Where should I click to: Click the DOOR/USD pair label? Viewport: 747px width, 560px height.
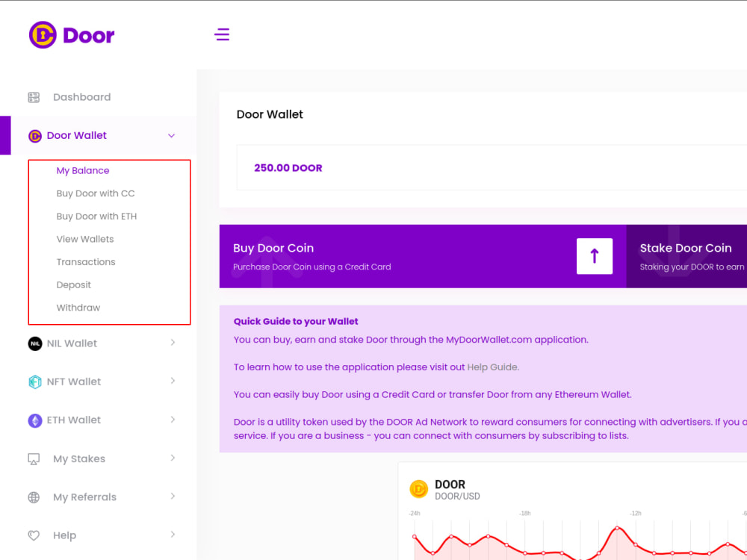point(457,497)
